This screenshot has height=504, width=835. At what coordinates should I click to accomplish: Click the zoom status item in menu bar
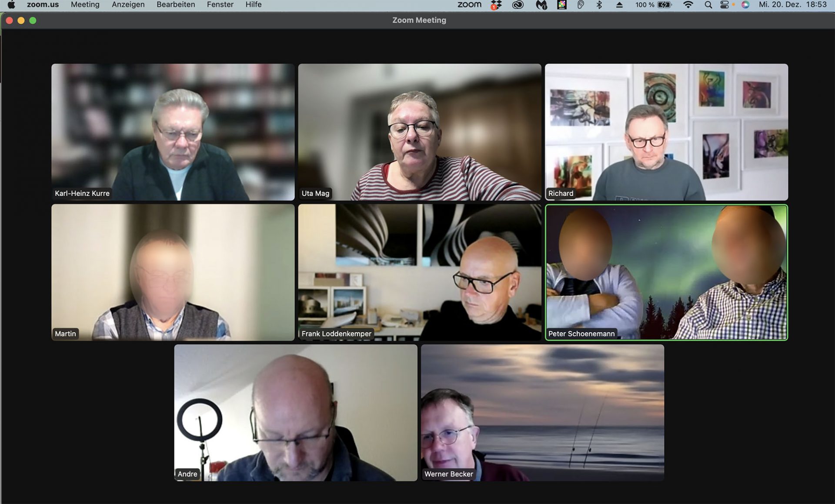point(469,5)
